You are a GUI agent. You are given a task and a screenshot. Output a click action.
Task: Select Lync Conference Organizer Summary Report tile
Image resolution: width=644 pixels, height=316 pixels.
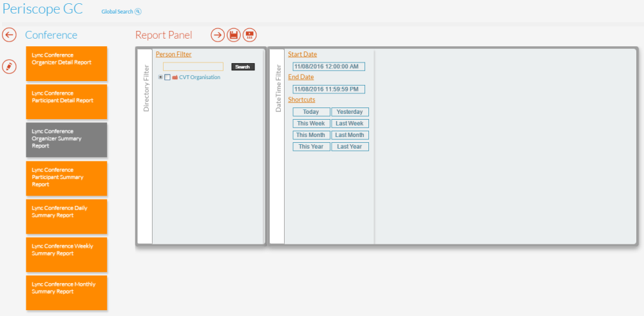(66, 140)
